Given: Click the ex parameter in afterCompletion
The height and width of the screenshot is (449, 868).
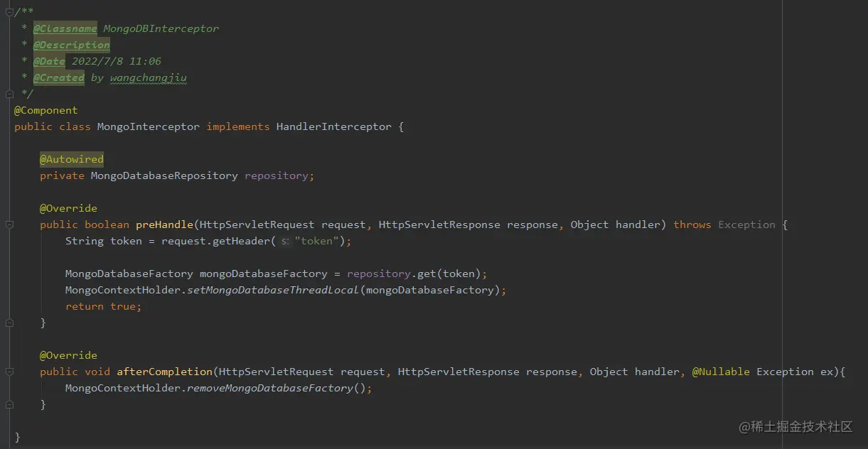Looking at the screenshot, I should (x=827, y=372).
